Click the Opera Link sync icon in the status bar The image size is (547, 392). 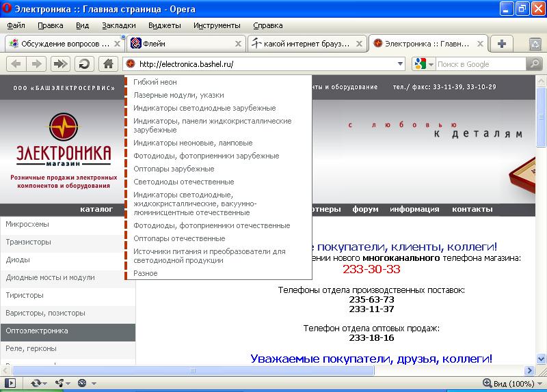(x=36, y=384)
